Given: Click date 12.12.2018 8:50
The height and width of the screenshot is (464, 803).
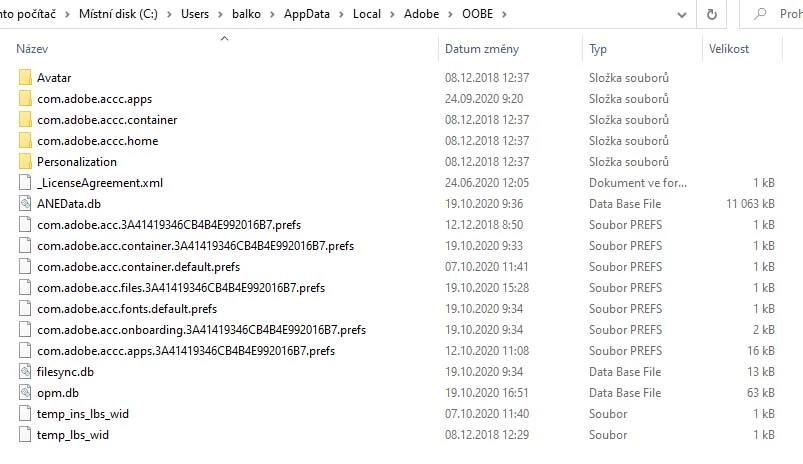Looking at the screenshot, I should [484, 224].
